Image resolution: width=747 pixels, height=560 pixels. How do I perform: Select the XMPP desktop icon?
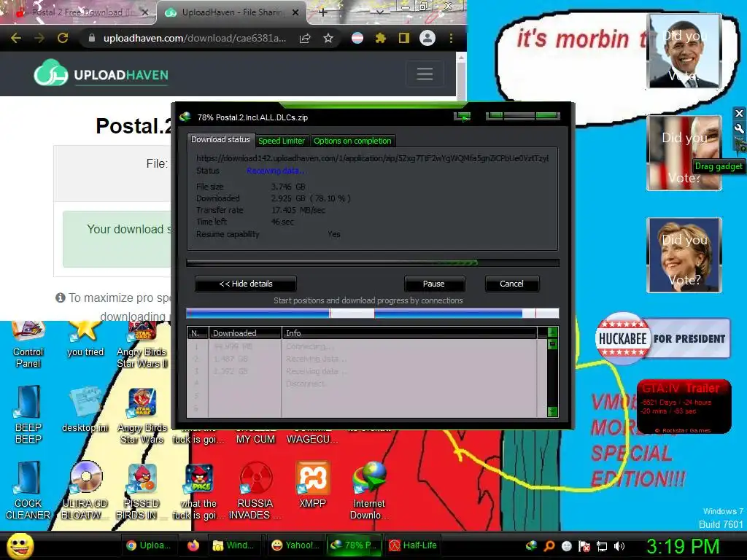[x=312, y=485]
